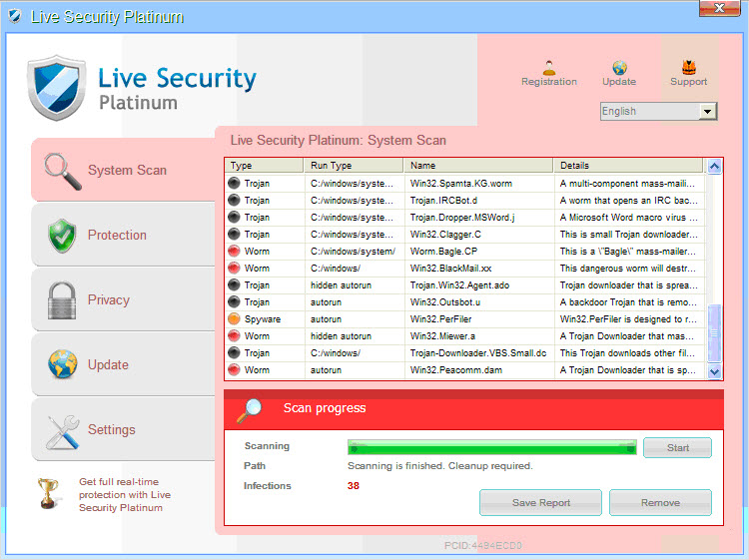Select the Trojan.IRCBot.d name cell

(x=479, y=200)
